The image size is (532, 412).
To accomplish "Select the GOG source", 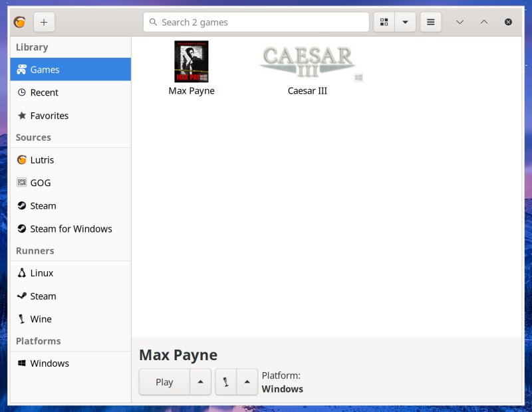I will tap(41, 182).
